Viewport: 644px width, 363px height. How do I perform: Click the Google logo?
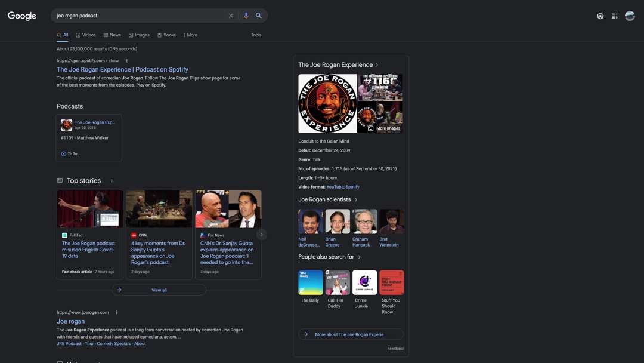22,16
